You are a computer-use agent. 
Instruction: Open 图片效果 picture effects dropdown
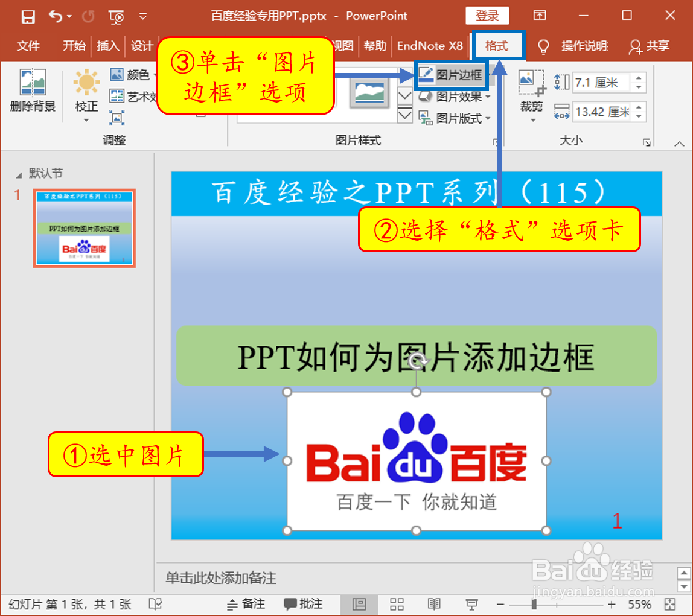coord(455,97)
